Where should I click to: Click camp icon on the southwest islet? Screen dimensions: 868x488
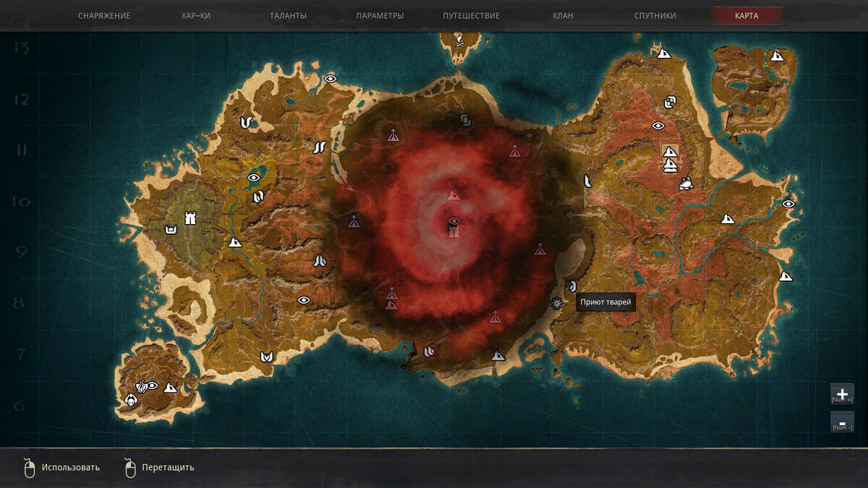coord(171,388)
